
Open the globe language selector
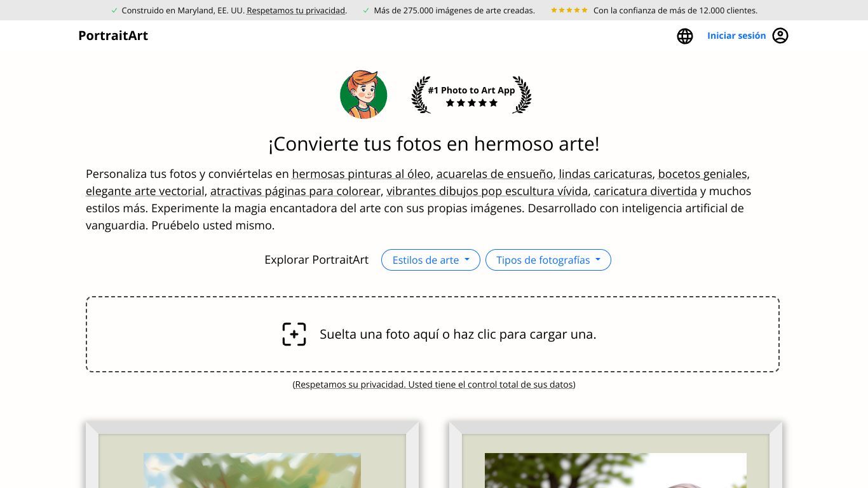coord(685,36)
